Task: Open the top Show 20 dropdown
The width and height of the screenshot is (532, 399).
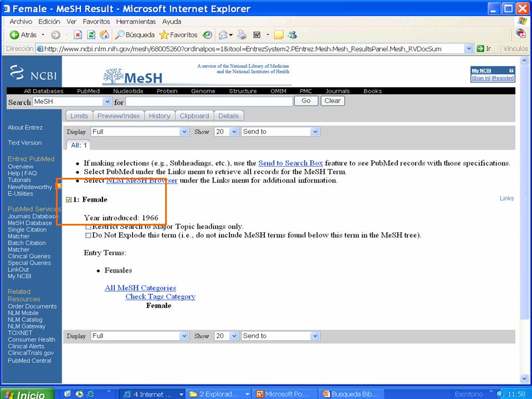Action: (x=234, y=132)
